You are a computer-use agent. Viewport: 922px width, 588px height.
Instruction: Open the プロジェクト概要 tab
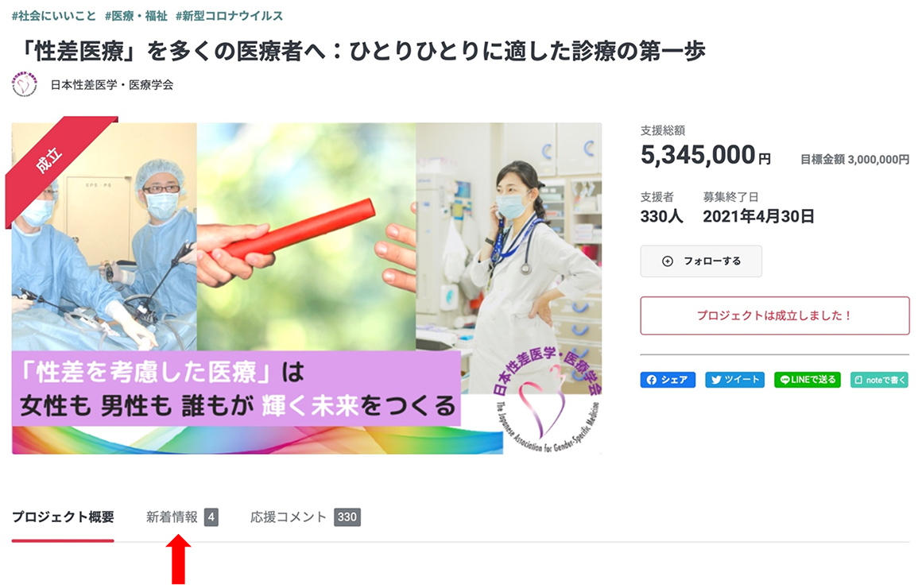[x=63, y=516]
